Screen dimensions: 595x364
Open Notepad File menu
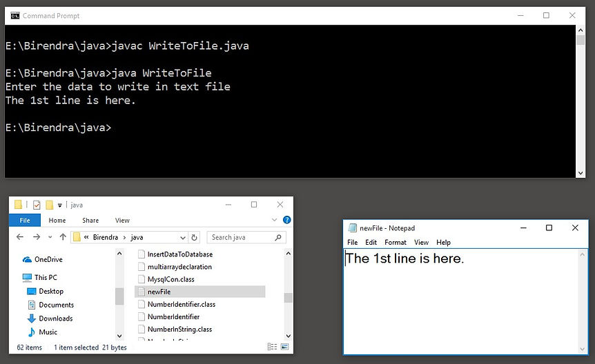352,242
